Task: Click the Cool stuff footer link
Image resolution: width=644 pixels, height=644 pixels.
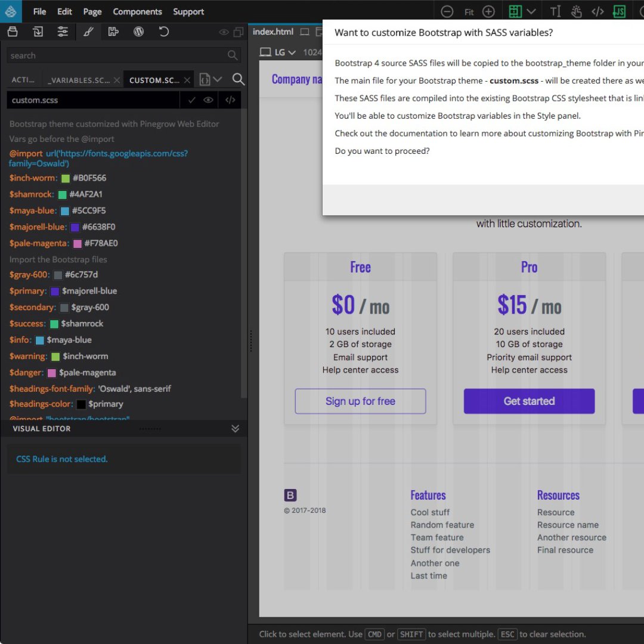Action: [430, 512]
